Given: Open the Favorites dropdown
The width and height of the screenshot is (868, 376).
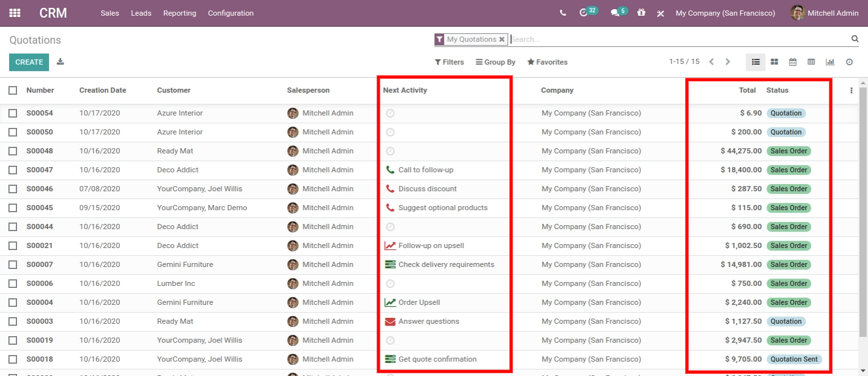Looking at the screenshot, I should (547, 62).
